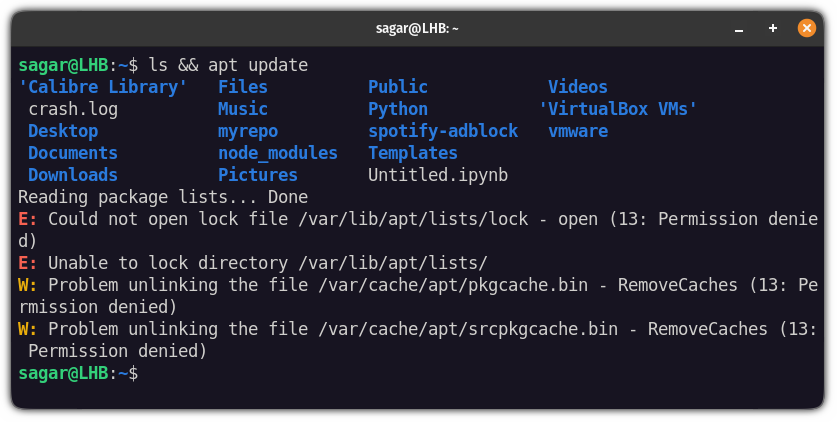
Task: Click the Desktop directory entry
Action: [x=63, y=131]
